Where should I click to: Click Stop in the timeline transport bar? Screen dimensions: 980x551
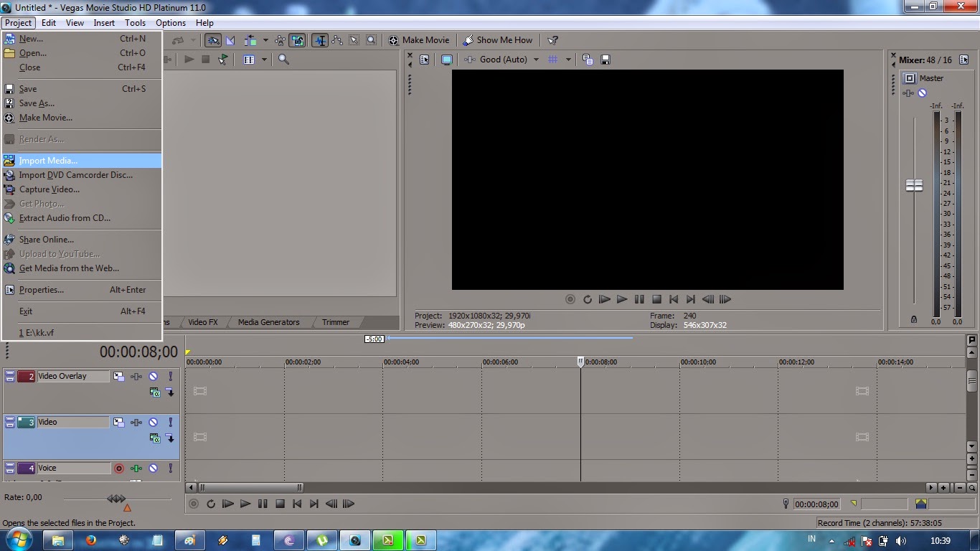(280, 504)
